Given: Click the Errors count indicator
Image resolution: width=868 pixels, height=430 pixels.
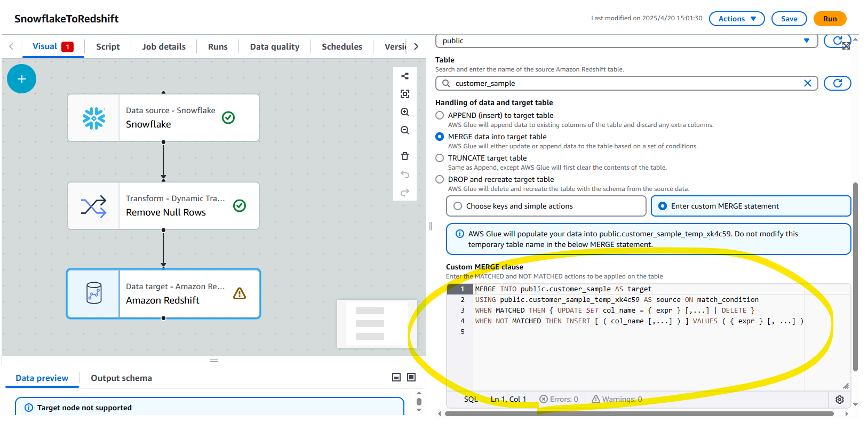Looking at the screenshot, I should click(559, 399).
